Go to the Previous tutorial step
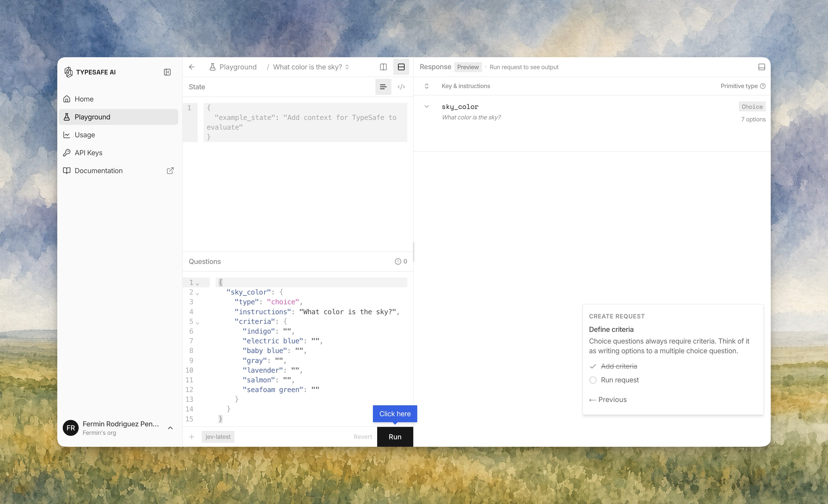 (x=608, y=400)
